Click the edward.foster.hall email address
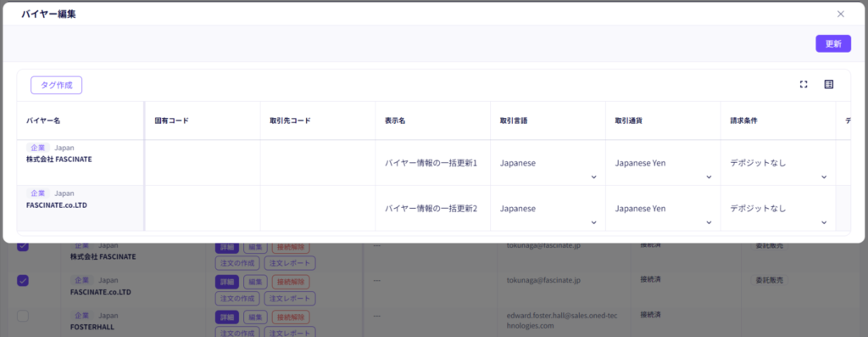The width and height of the screenshot is (868, 337). pos(561,320)
